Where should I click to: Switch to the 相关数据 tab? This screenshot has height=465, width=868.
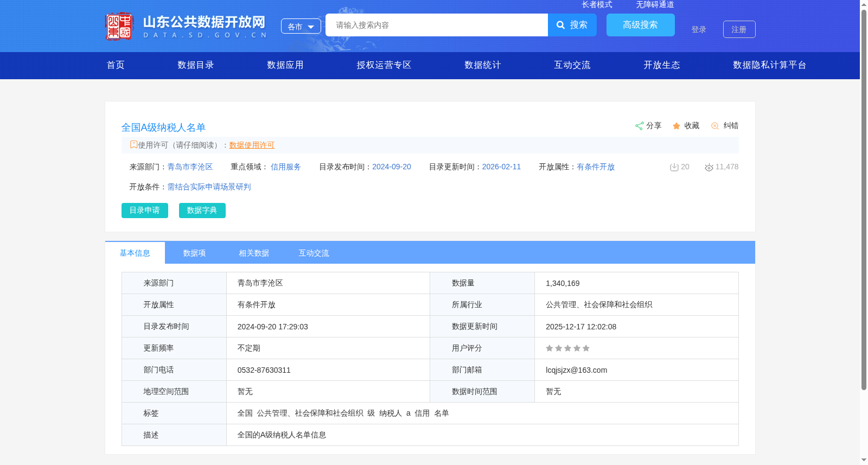click(254, 253)
